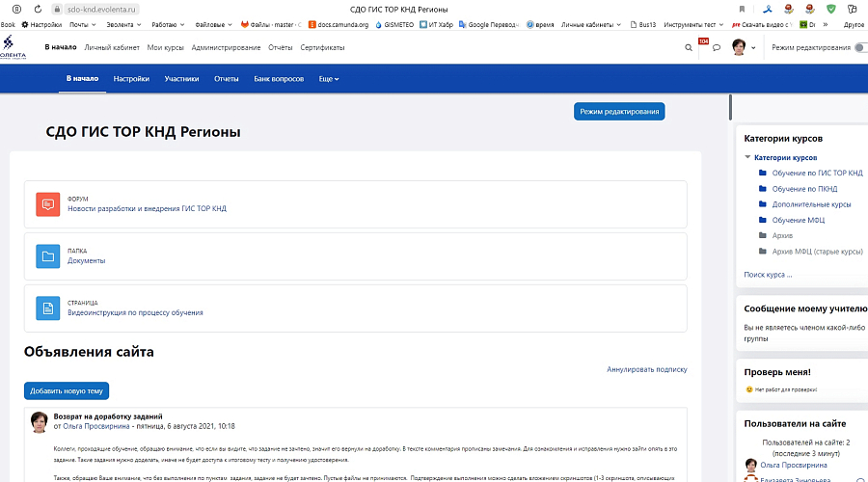Open the Google Переводчик bookmark
Image resolution: width=868 pixels, height=482 pixels.
point(488,24)
